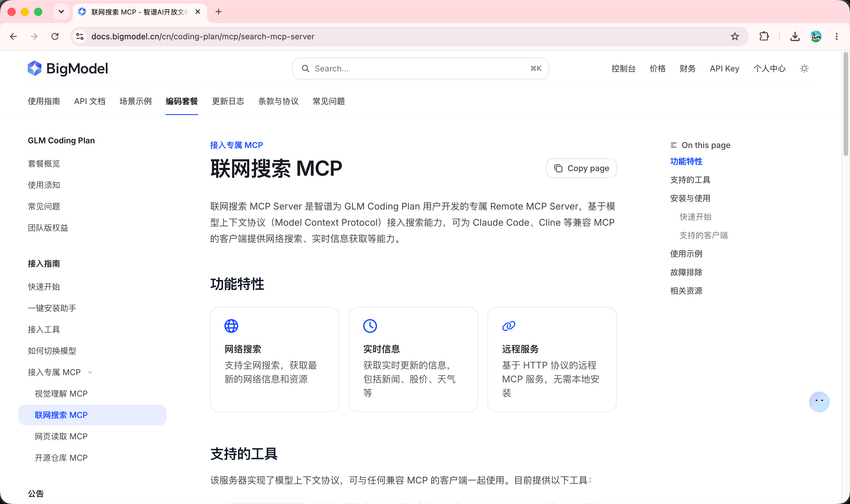The width and height of the screenshot is (850, 504).
Task: Click the BigModel logo
Action: coord(68,68)
